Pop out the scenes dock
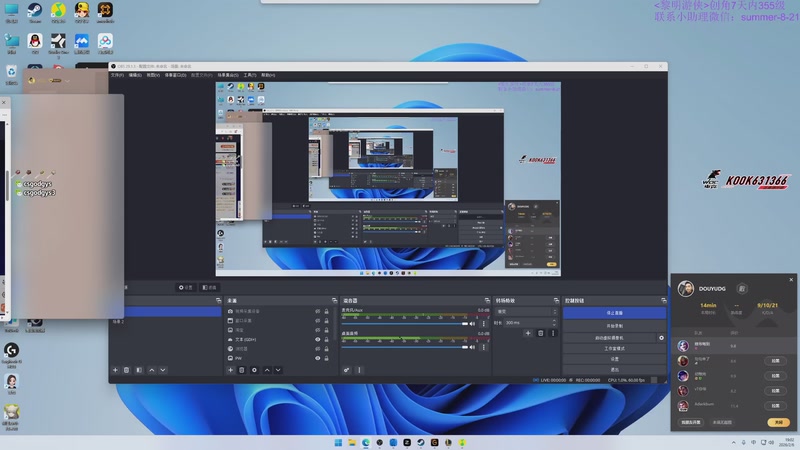The height and width of the screenshot is (450, 800). [x=218, y=301]
